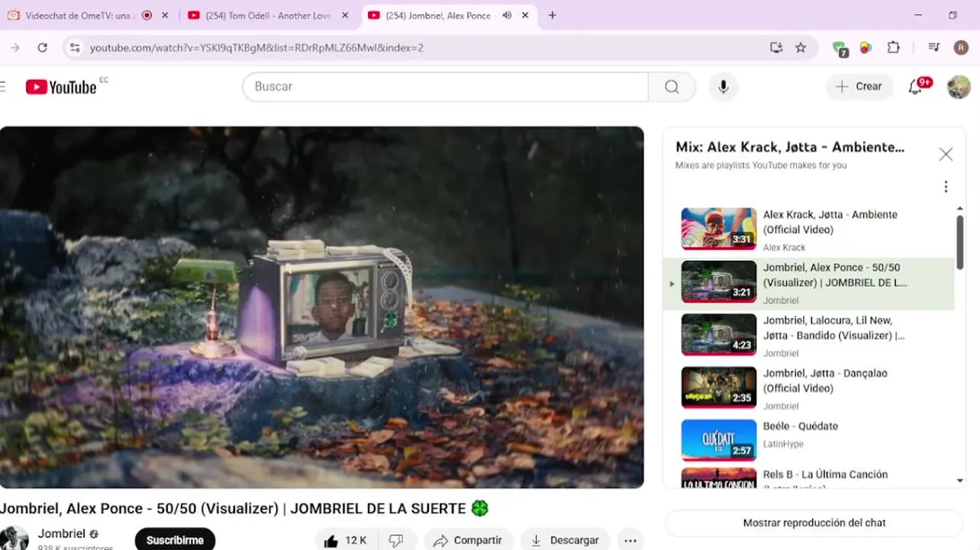Click the install app icon in address bar

776,47
